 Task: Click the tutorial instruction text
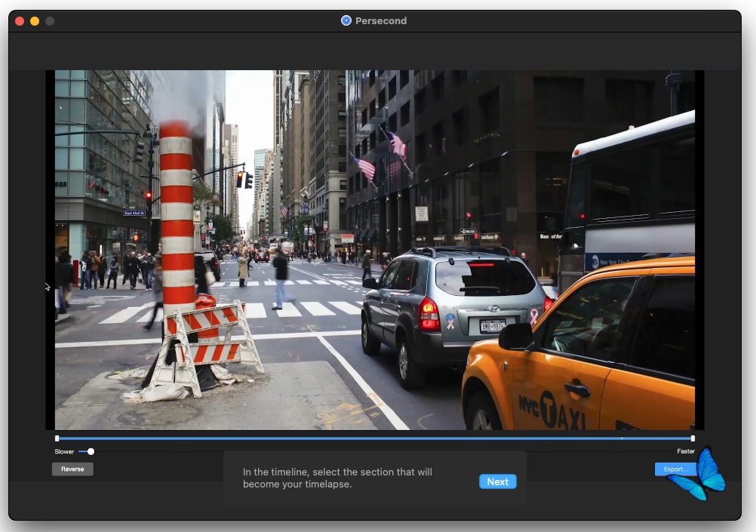337,478
